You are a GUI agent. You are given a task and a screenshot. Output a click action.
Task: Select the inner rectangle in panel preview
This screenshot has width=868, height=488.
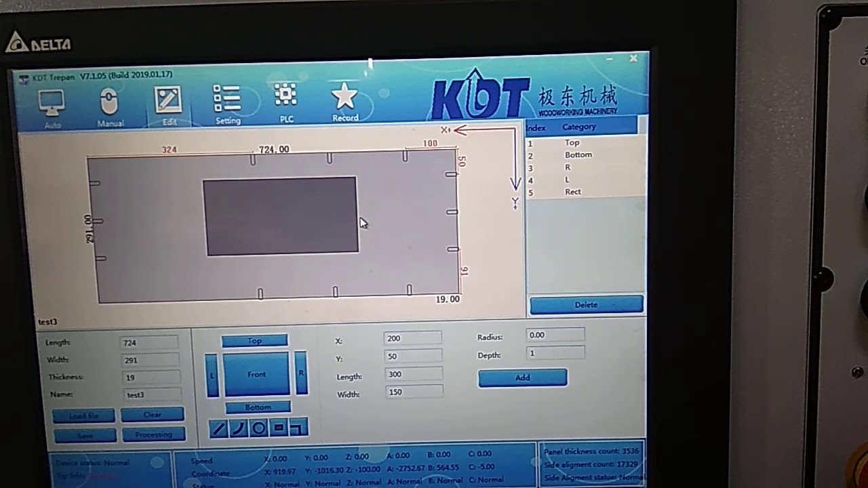tap(281, 216)
